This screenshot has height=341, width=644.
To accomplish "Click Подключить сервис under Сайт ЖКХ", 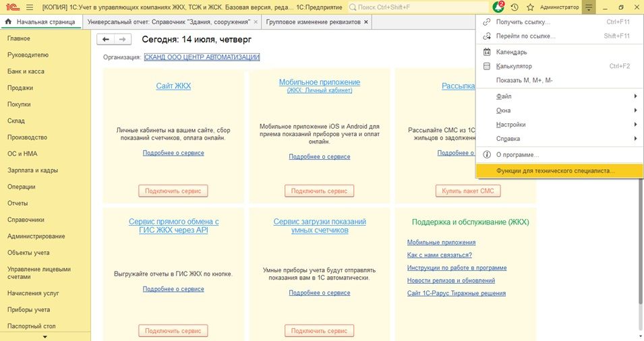I will tap(173, 191).
